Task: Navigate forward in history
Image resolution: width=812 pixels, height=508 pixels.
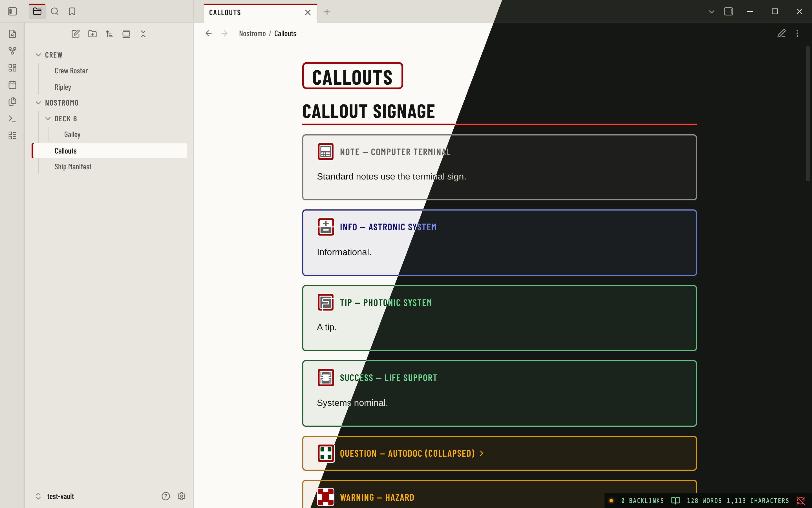Action: tap(224, 33)
